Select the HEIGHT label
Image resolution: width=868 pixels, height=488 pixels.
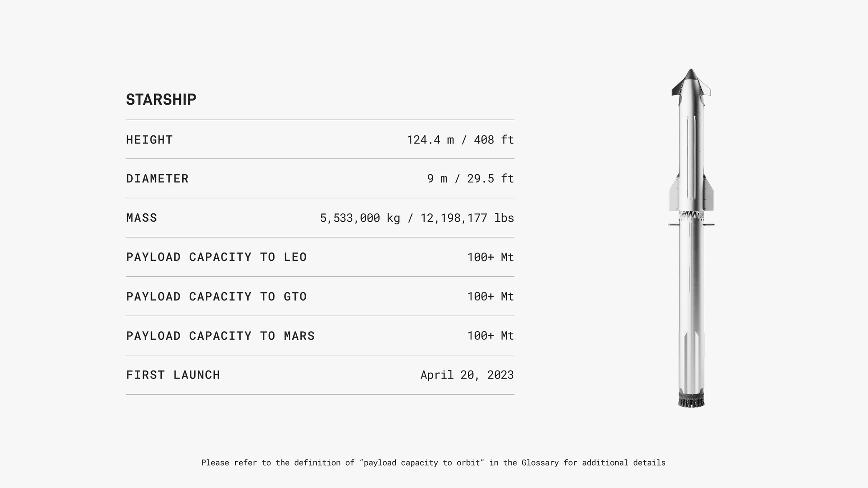point(149,140)
